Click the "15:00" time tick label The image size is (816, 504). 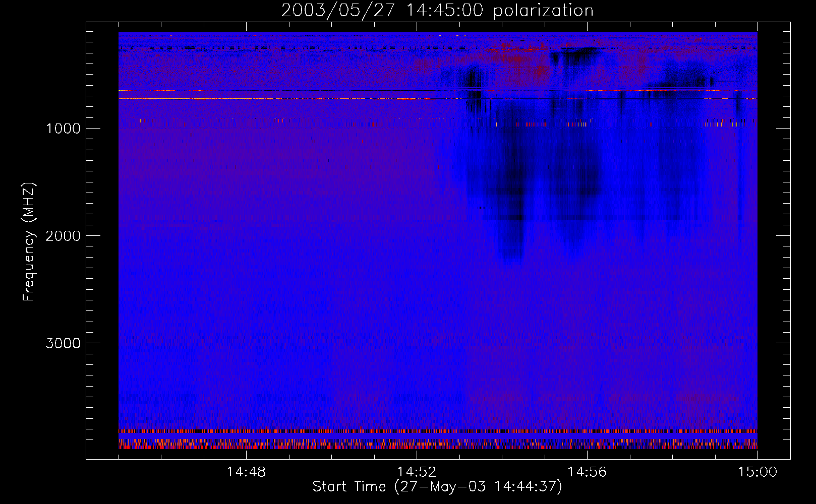coord(757,472)
